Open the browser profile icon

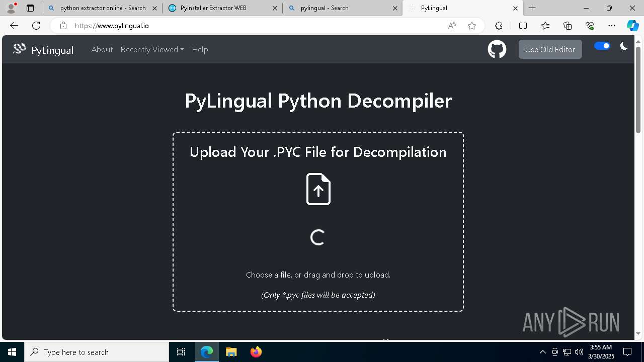pyautogui.click(x=11, y=8)
